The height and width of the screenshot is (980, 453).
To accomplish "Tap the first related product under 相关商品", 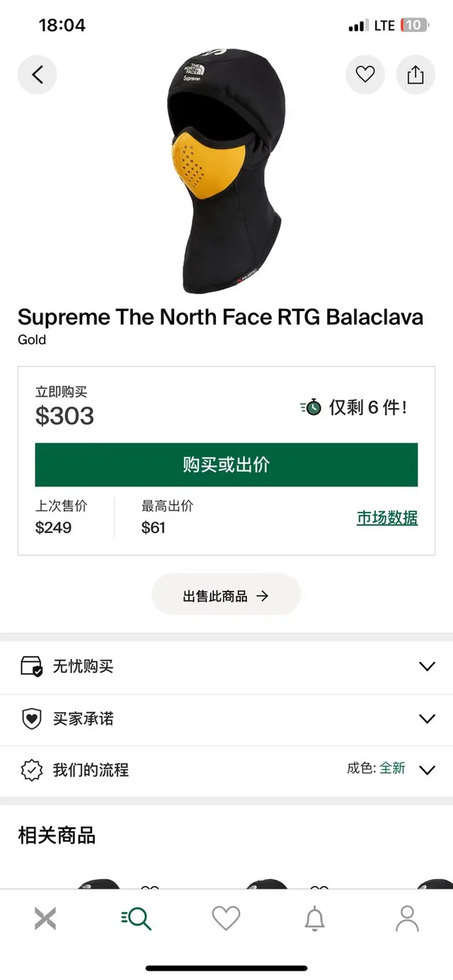I will pyautogui.click(x=99, y=887).
